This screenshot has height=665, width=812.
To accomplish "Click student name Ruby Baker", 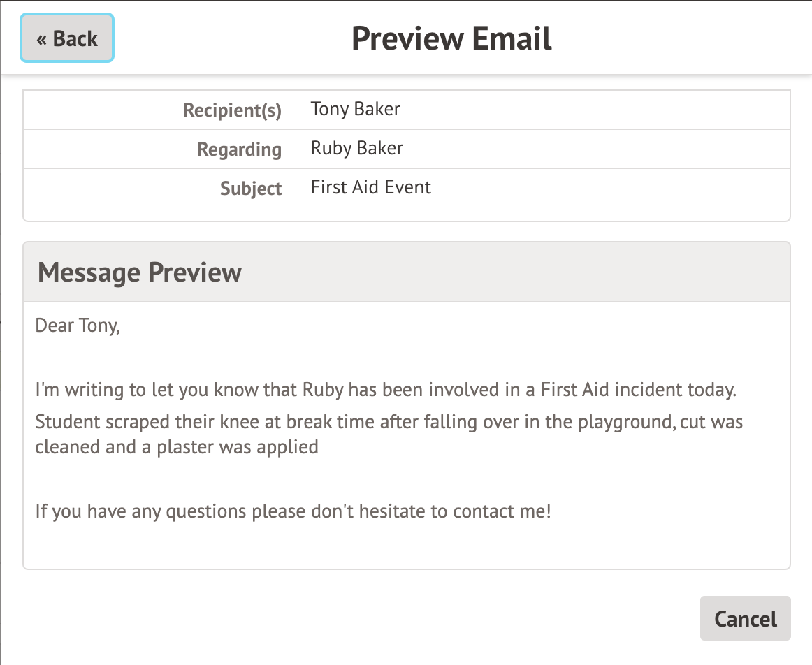I will (356, 148).
